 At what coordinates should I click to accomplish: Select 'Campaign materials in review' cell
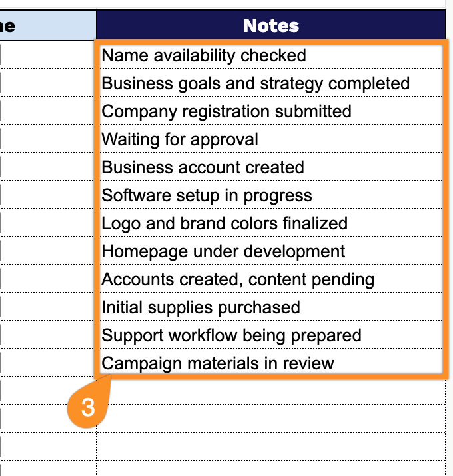[271, 363]
